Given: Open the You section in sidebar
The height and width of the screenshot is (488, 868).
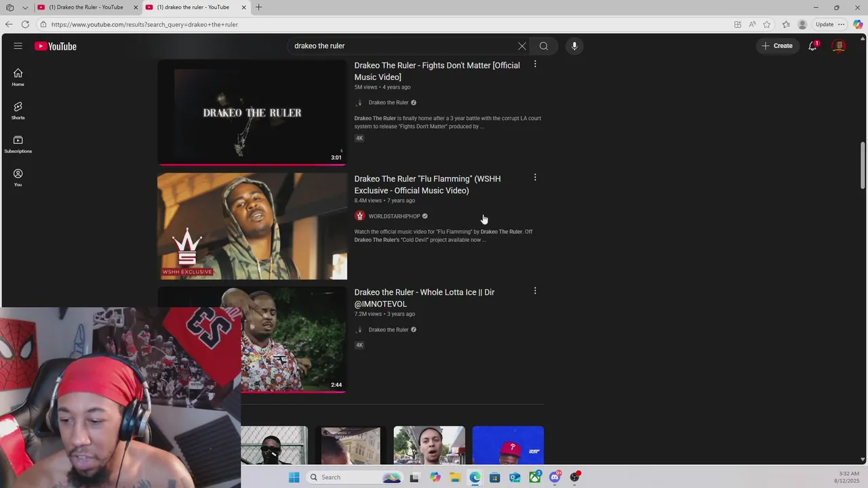Looking at the screenshot, I should coord(18,178).
